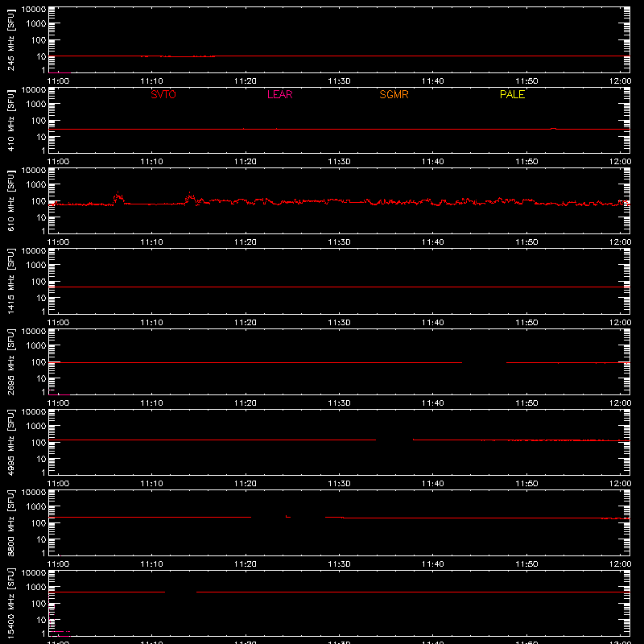
Task: Click the small bump on 410 MHz trace
Action: (554, 129)
